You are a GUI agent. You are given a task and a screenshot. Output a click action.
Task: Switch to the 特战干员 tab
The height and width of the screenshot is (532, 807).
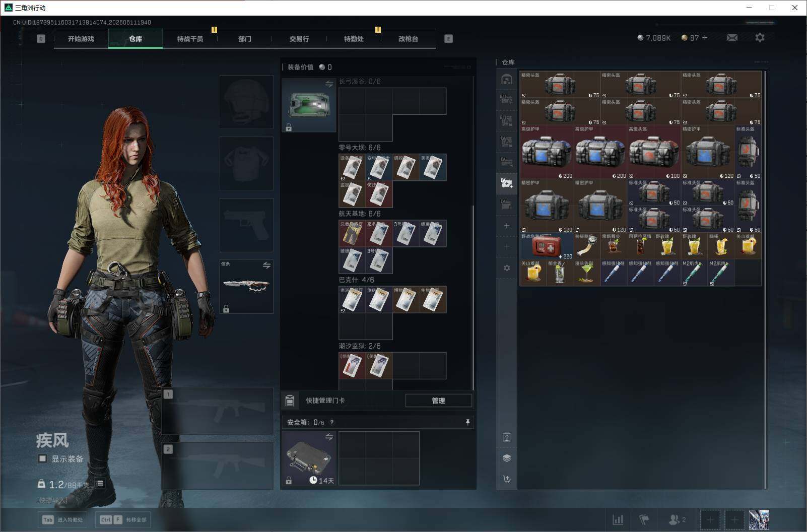(190, 39)
